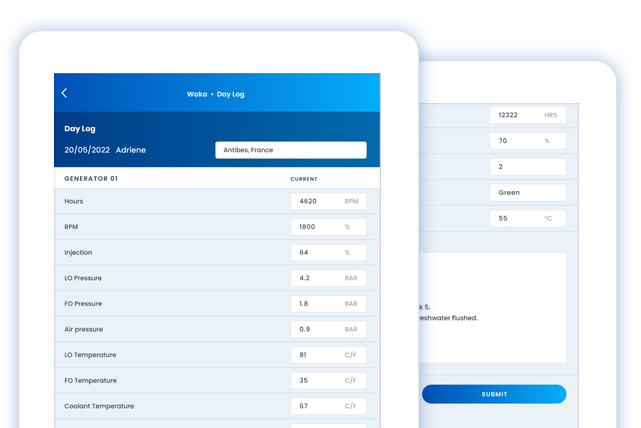This screenshot has width=641, height=428.
Task: Click the Day Log heading text
Action: [80, 129]
